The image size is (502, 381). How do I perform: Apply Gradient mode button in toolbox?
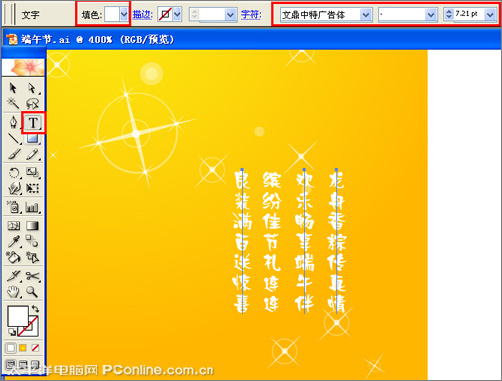coord(23,348)
